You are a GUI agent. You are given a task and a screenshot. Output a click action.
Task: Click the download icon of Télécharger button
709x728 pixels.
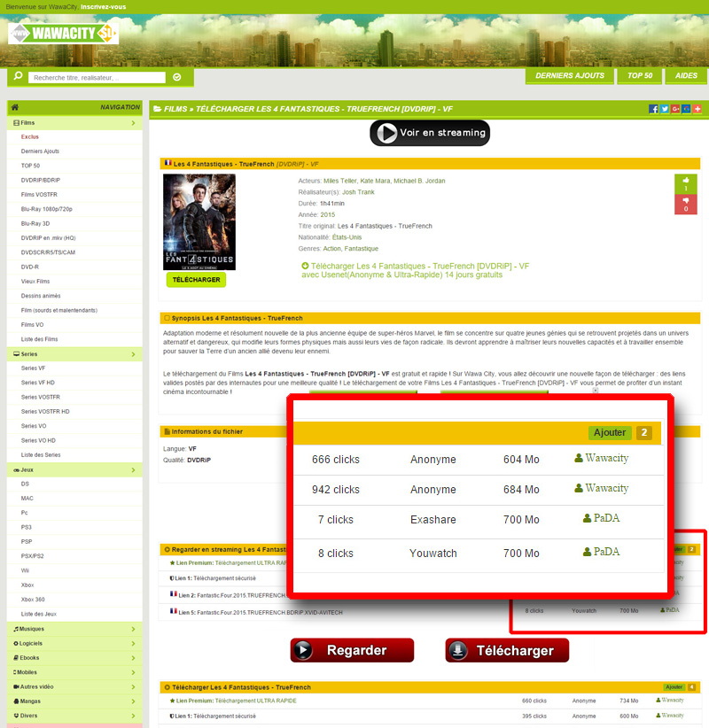(457, 650)
